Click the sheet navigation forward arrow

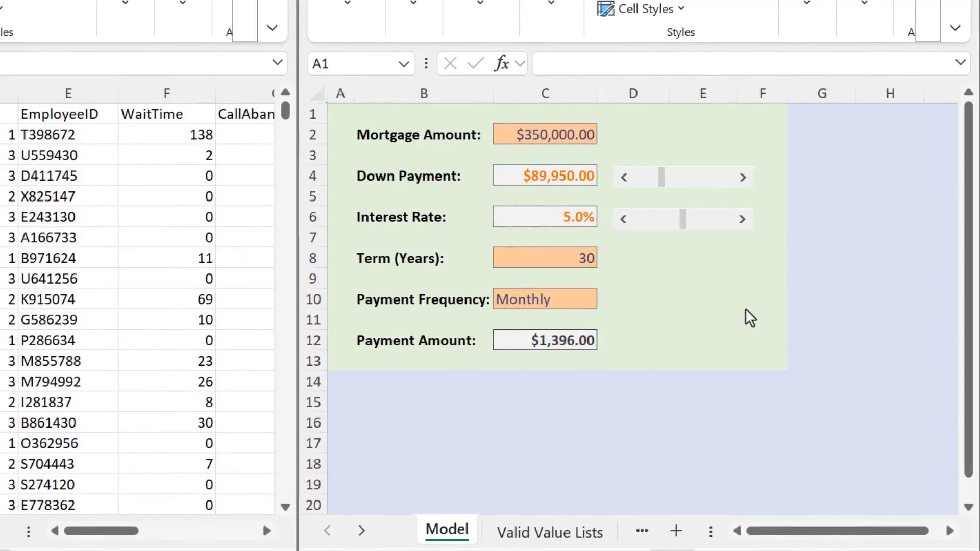tap(361, 531)
